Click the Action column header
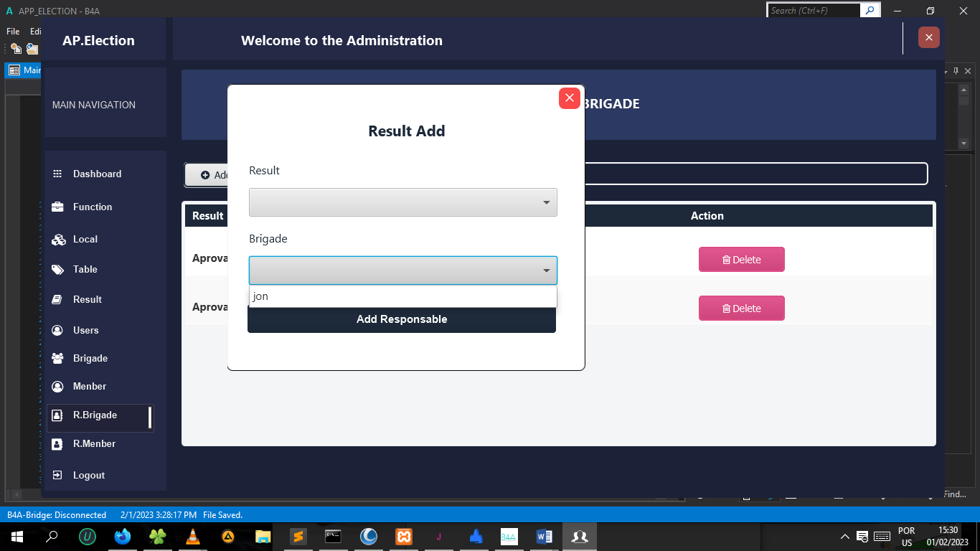 point(707,216)
